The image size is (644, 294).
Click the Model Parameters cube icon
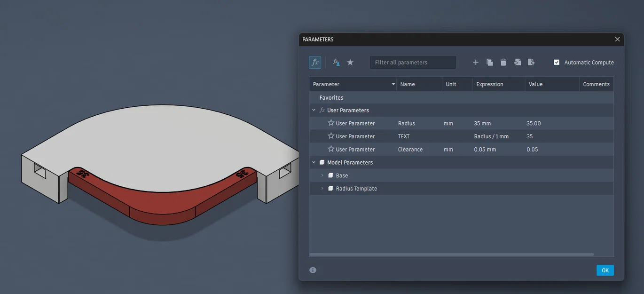tap(322, 162)
